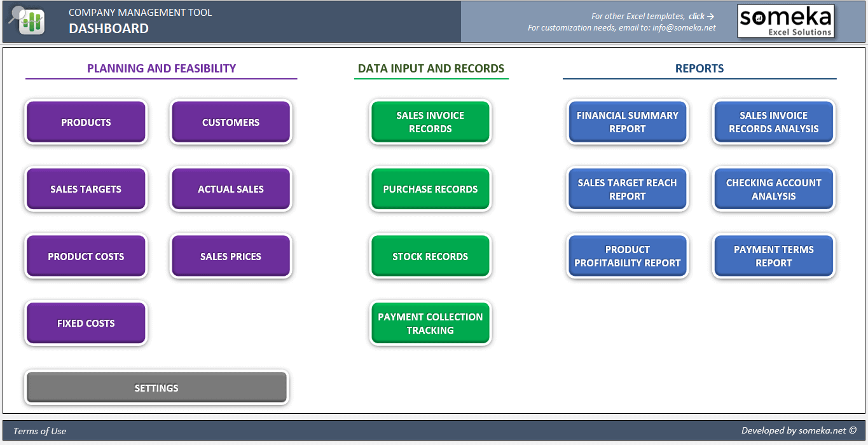Open PURCHASE RECORDS
Viewport: 868px width, 445px height.
[x=430, y=189]
